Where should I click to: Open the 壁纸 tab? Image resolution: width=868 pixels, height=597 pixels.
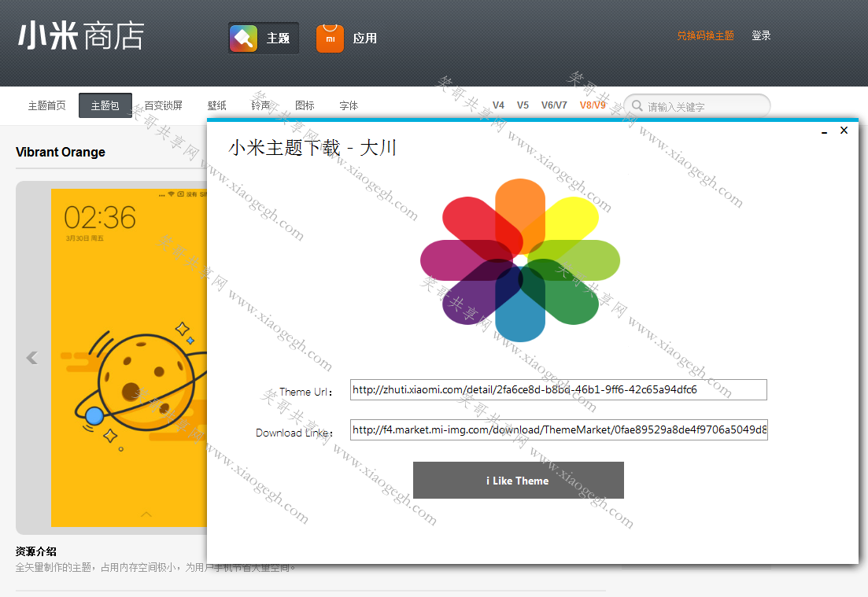pyautogui.click(x=217, y=105)
